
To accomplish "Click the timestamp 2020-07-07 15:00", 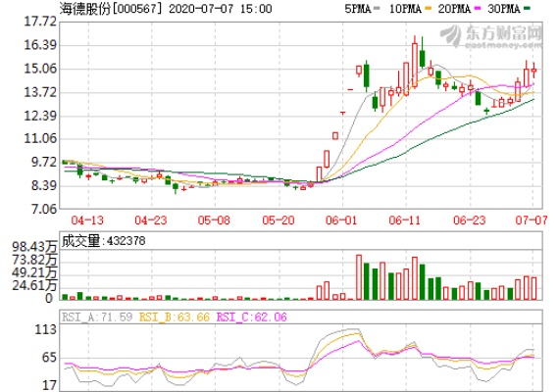I will (221, 8).
